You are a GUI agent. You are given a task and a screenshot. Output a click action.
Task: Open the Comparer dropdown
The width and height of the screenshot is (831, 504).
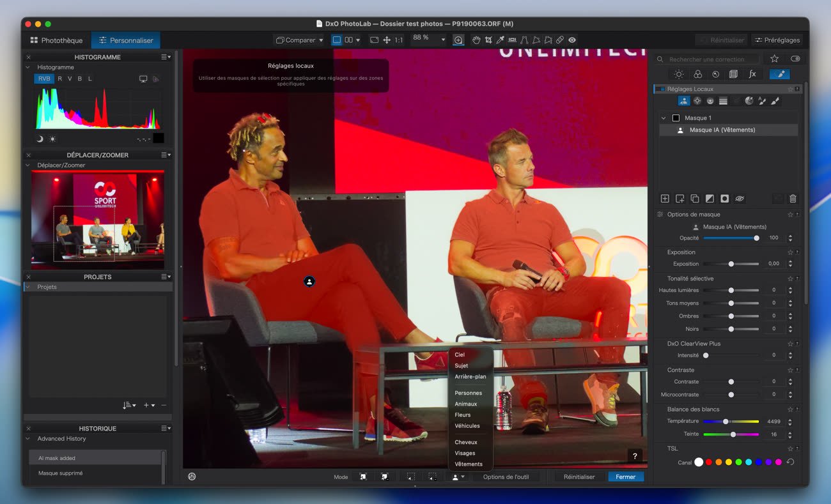(300, 40)
